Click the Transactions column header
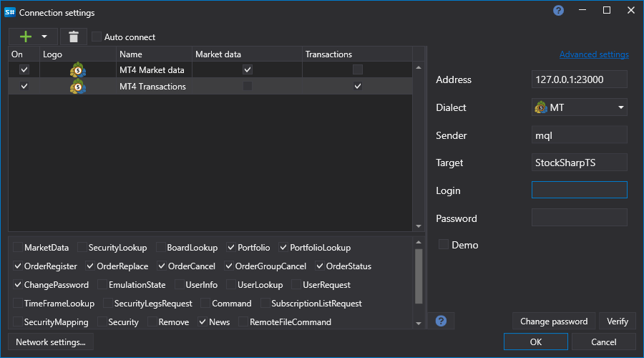Screen dimensions: 644x358 click(357, 54)
